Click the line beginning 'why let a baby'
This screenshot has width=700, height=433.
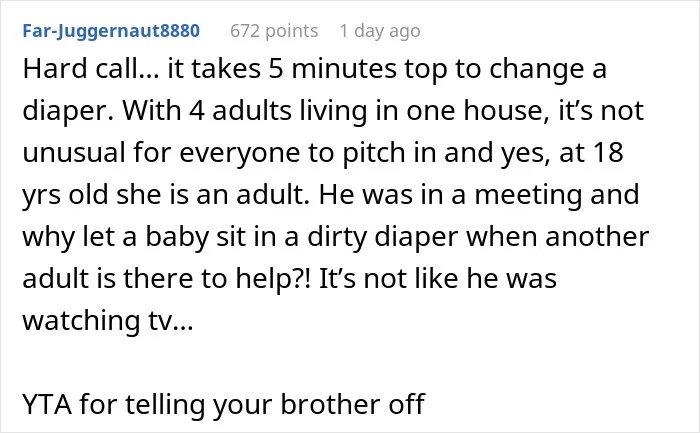[x=336, y=237]
